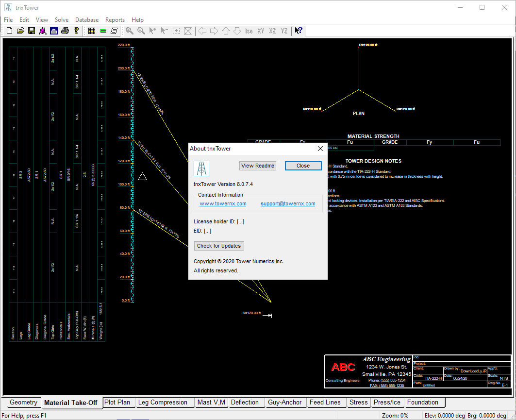Select the Guy-Anchor tab
The width and height of the screenshot is (516, 420).
coord(285,403)
